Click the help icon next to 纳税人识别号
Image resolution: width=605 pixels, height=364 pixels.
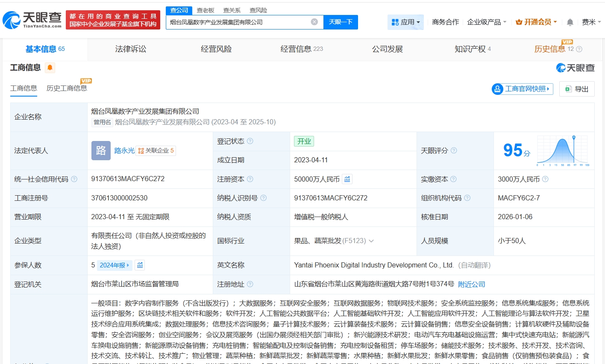[x=264, y=198]
